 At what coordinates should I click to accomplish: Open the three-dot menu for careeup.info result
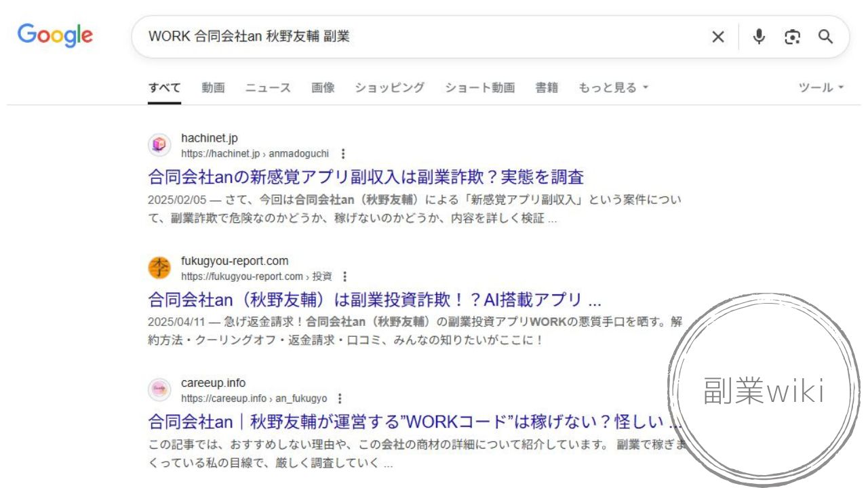coord(340,399)
